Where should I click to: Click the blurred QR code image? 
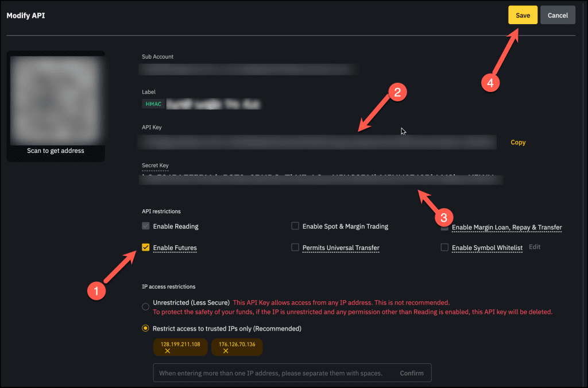[56, 98]
